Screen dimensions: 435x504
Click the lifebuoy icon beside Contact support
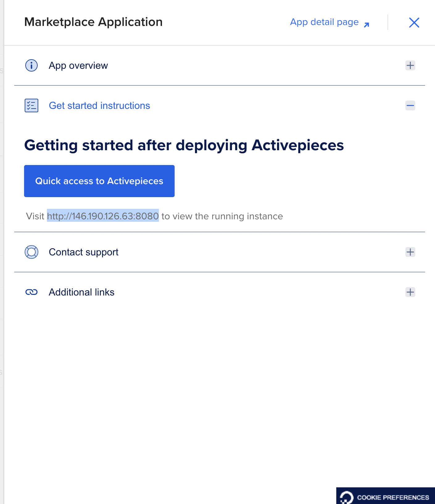(31, 252)
